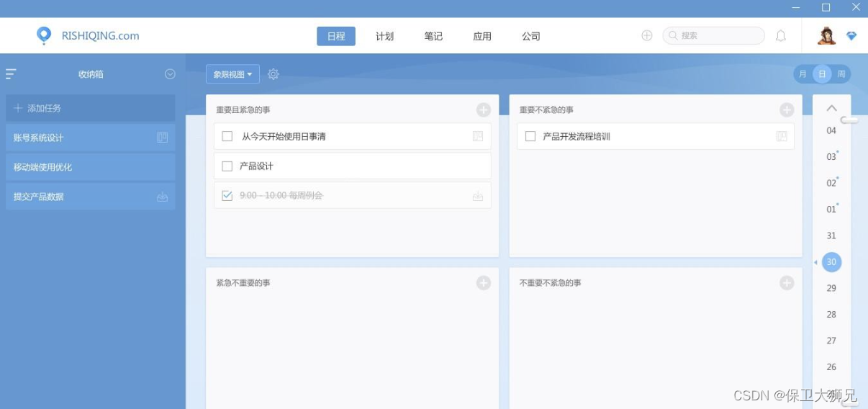868x409 pixels.
Task: Click the RISHIQING.com logo
Action: [x=88, y=35]
